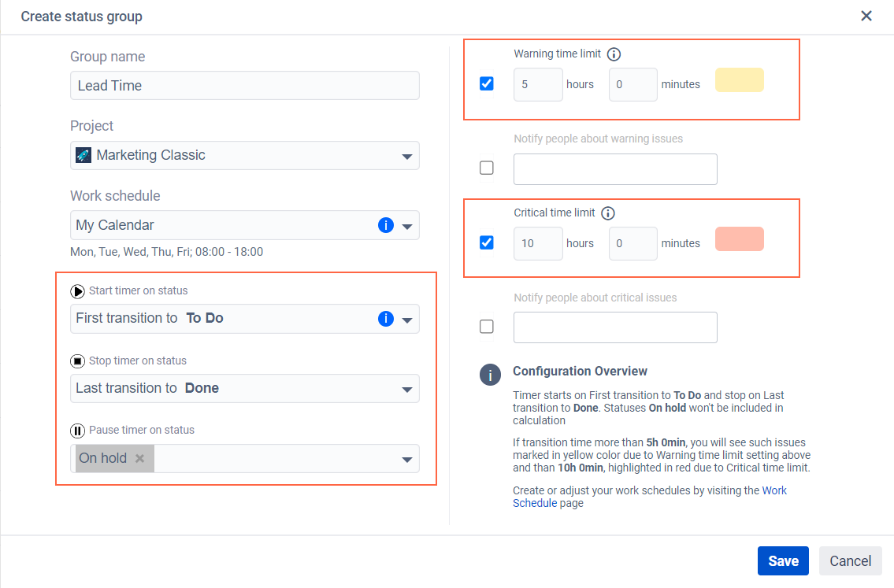894x588 pixels.
Task: Click the blue info icon in Start timer field
Action: [386, 319]
